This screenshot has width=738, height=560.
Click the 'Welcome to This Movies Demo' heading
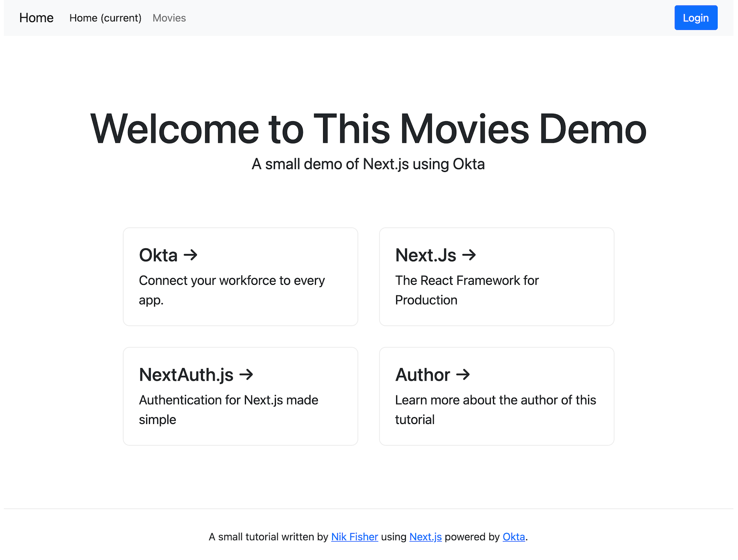click(x=368, y=129)
